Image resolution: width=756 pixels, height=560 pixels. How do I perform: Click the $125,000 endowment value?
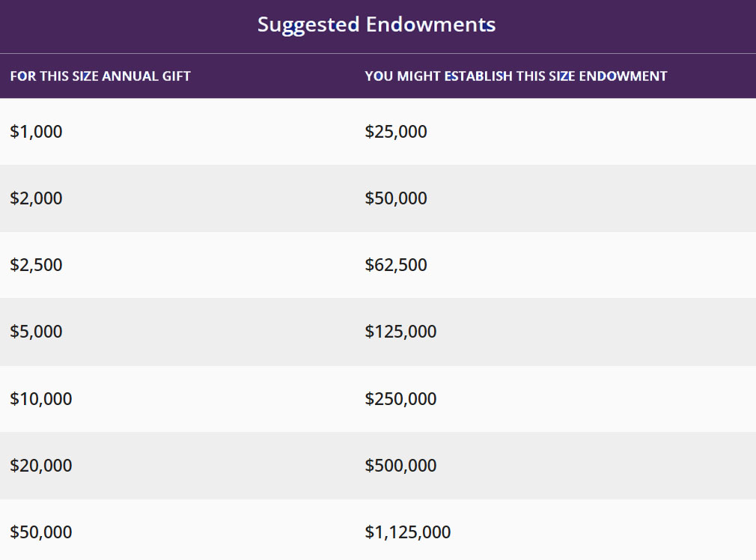(400, 332)
